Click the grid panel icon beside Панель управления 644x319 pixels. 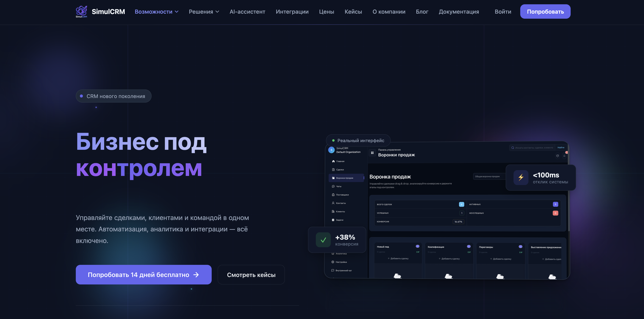(x=372, y=153)
